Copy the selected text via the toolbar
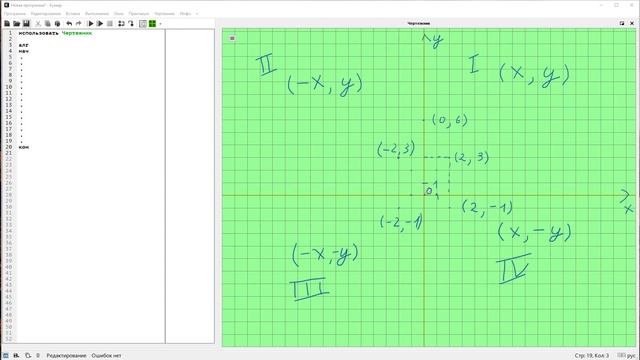 coord(48,24)
